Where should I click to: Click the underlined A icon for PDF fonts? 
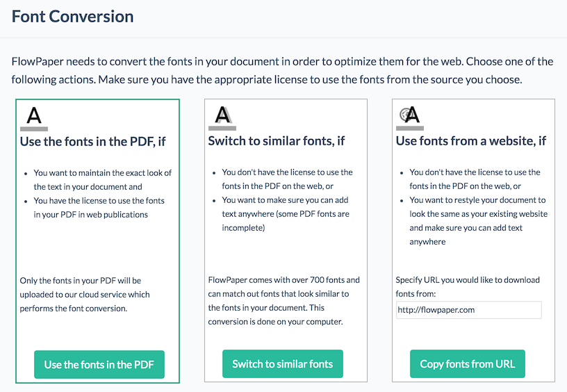coord(34,118)
